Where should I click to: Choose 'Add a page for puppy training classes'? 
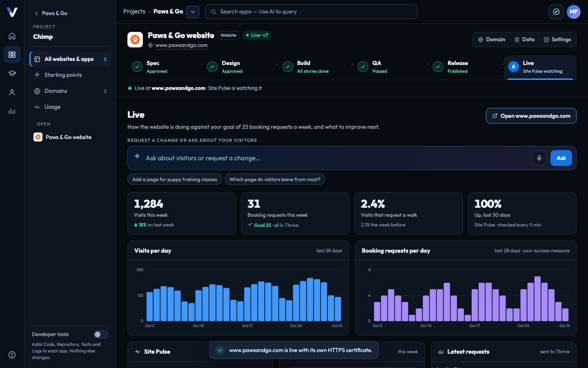(x=175, y=180)
